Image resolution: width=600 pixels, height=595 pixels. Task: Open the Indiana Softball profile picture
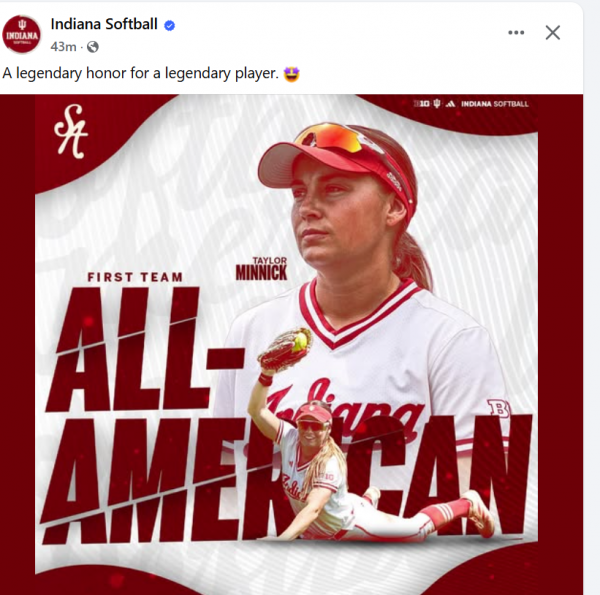pyautogui.click(x=21, y=34)
